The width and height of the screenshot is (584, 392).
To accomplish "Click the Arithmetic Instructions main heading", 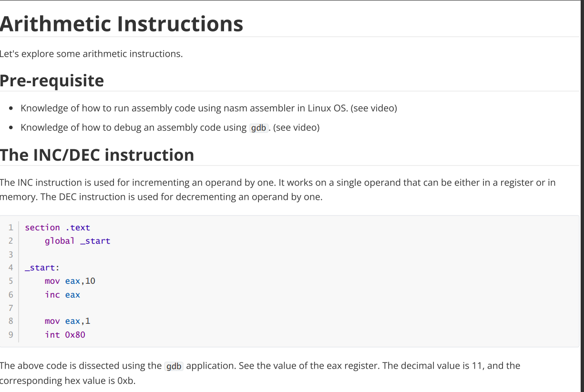I will (122, 24).
